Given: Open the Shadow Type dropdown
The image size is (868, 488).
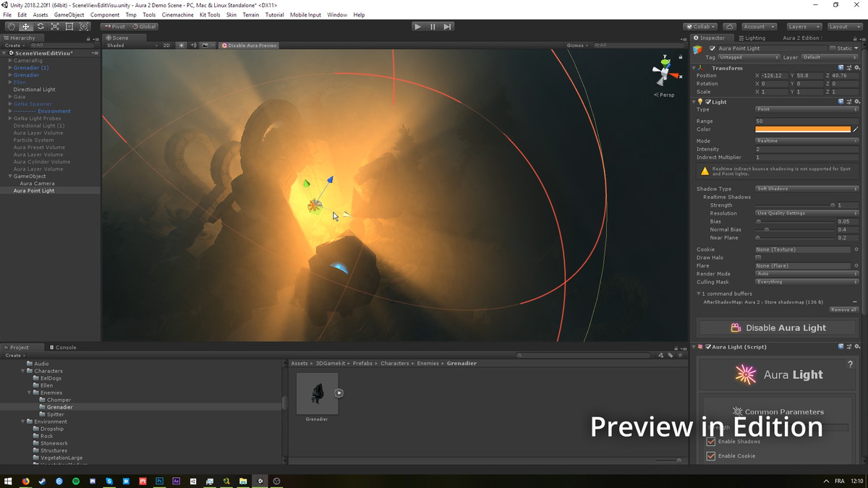Looking at the screenshot, I should tap(807, 189).
